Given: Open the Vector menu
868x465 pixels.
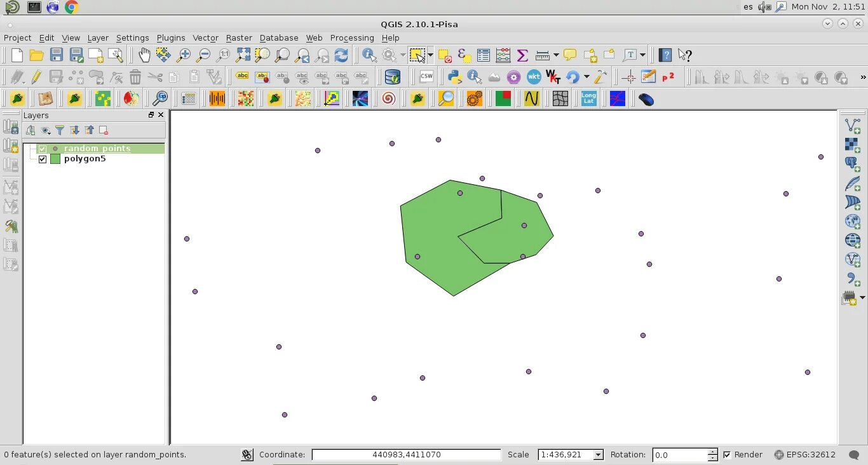Looking at the screenshot, I should click(x=205, y=38).
